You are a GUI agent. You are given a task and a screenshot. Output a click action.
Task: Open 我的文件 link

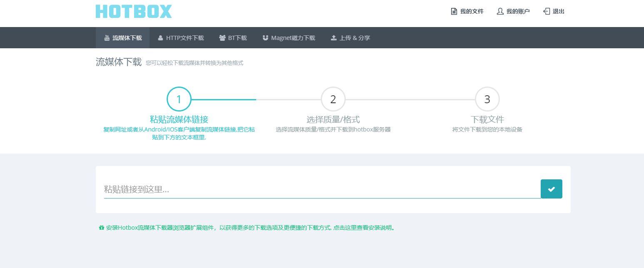(472, 12)
